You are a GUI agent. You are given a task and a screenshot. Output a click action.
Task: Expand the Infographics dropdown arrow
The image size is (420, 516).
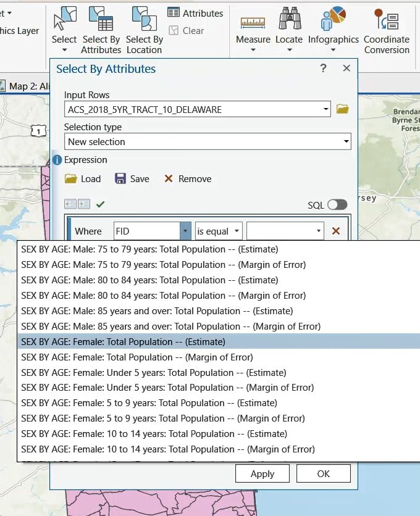pos(333,50)
